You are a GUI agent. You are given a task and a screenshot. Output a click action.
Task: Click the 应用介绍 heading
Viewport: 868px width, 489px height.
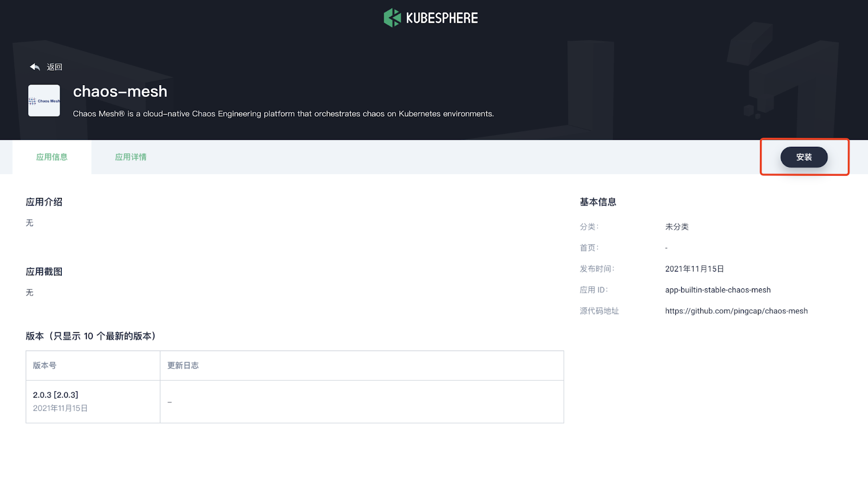[x=44, y=202]
